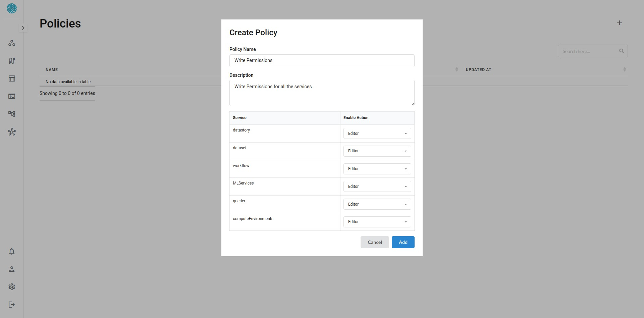Open the settings gear icon
This screenshot has height=318, width=644.
click(x=12, y=287)
